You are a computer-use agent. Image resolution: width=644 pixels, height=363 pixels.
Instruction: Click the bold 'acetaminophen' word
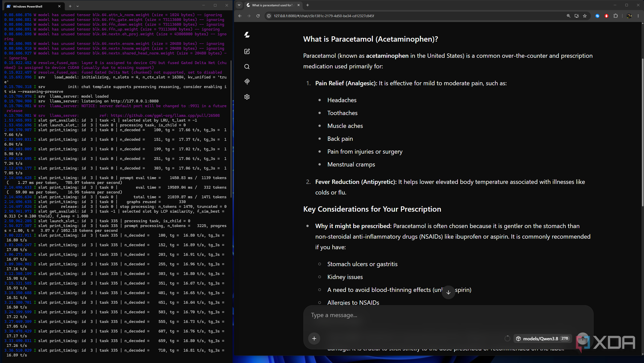(x=387, y=56)
